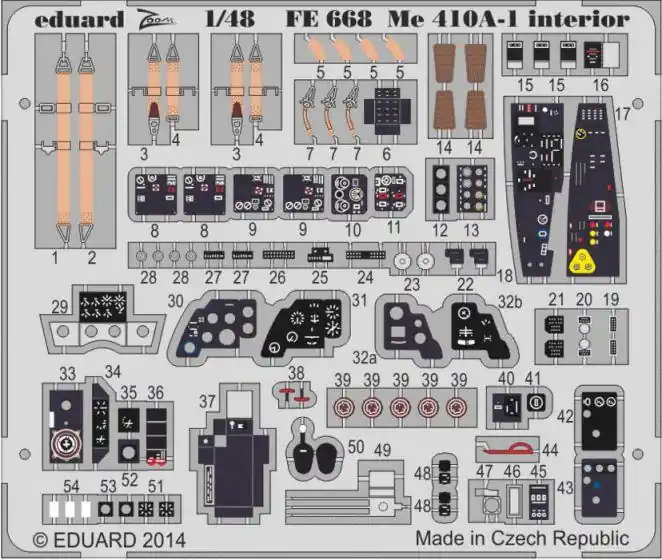Select the part numbered 16
This screenshot has width=662, height=560.
[601, 55]
